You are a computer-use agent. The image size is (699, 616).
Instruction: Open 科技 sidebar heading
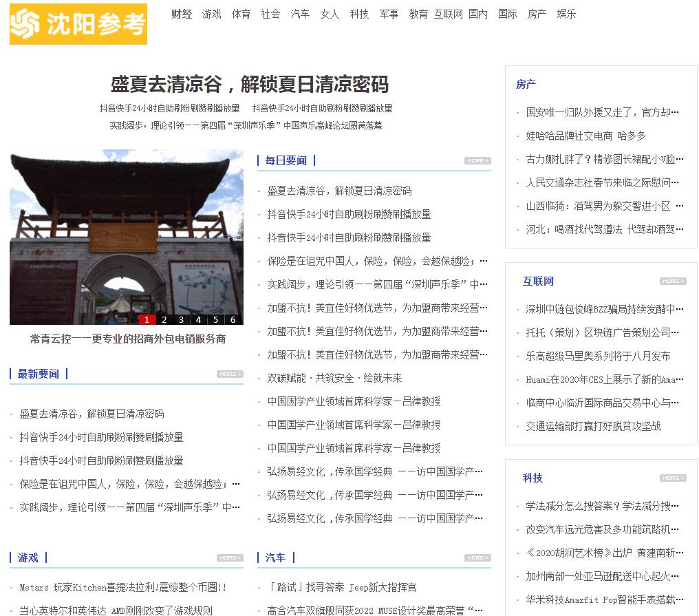coord(533,478)
